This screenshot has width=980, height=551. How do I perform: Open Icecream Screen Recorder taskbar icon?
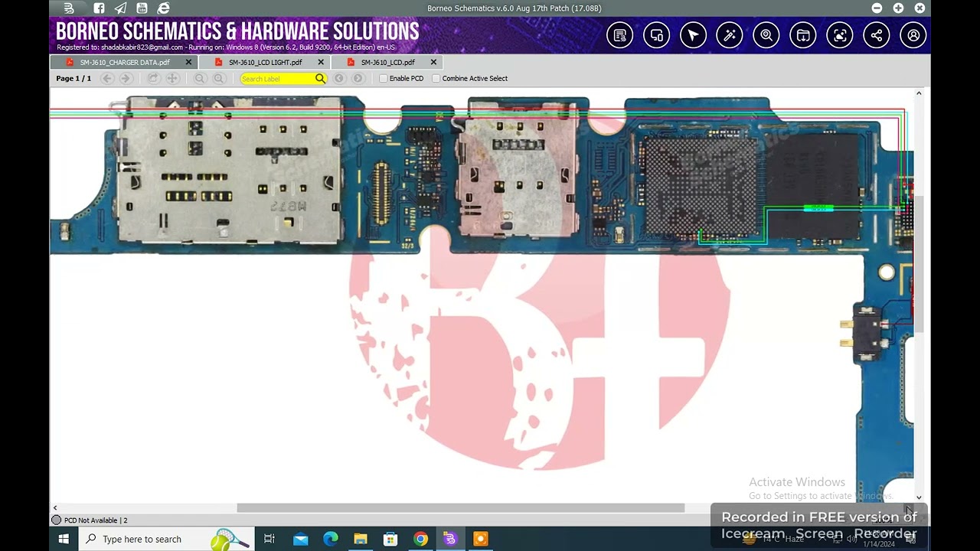(480, 539)
